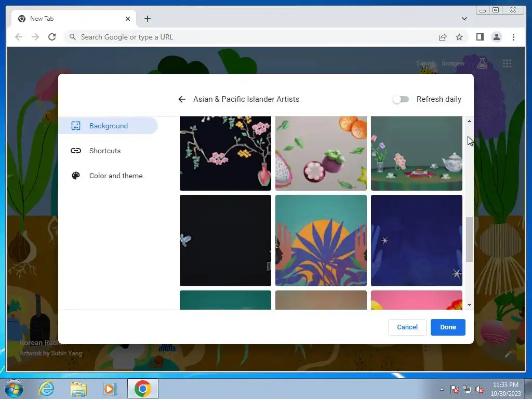Open the Windows Start menu
Viewport: 532px width, 399px height.
14,389
